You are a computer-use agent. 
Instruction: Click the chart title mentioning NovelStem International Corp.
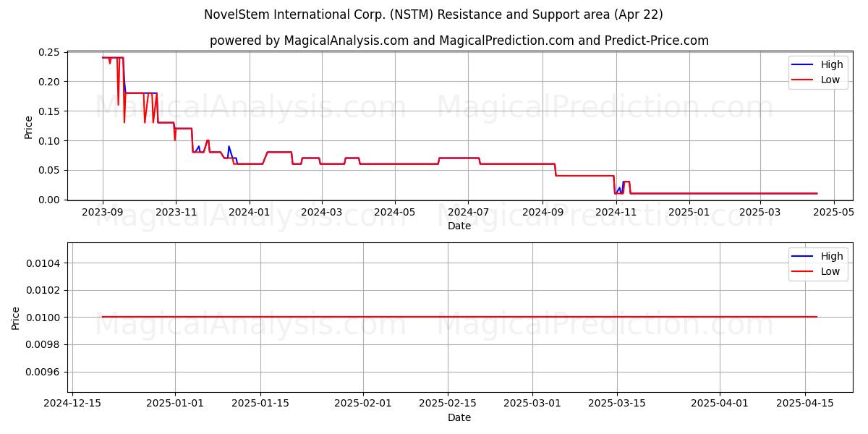[x=433, y=14]
